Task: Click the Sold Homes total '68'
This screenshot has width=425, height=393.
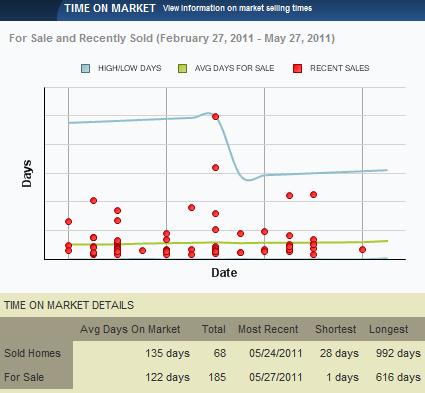Action: [220, 353]
